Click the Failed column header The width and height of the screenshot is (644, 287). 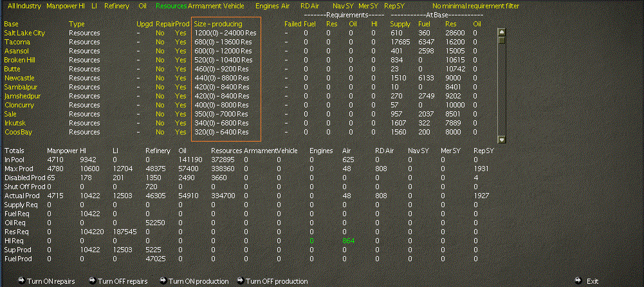point(293,24)
